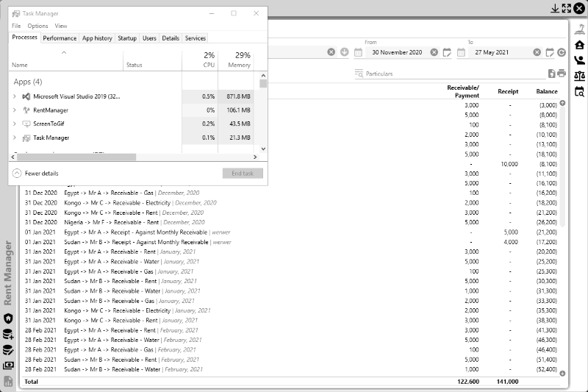Sort by the Memory column header
Screen dimensions: 588x392
tap(236, 60)
